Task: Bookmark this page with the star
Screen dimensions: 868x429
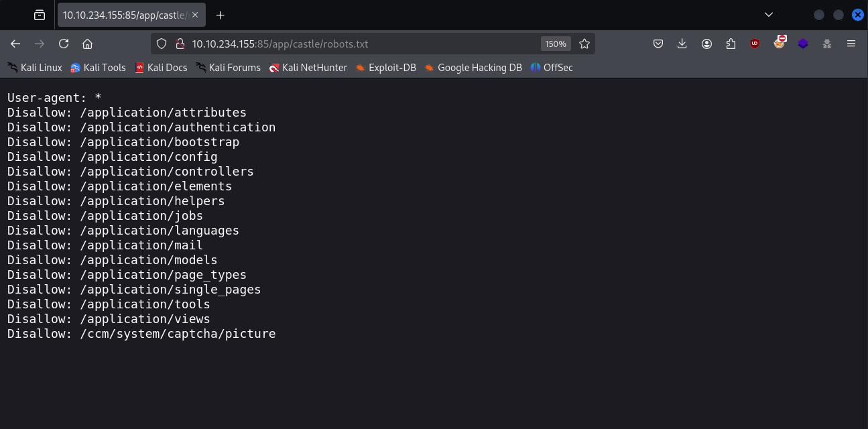Action: tap(584, 44)
